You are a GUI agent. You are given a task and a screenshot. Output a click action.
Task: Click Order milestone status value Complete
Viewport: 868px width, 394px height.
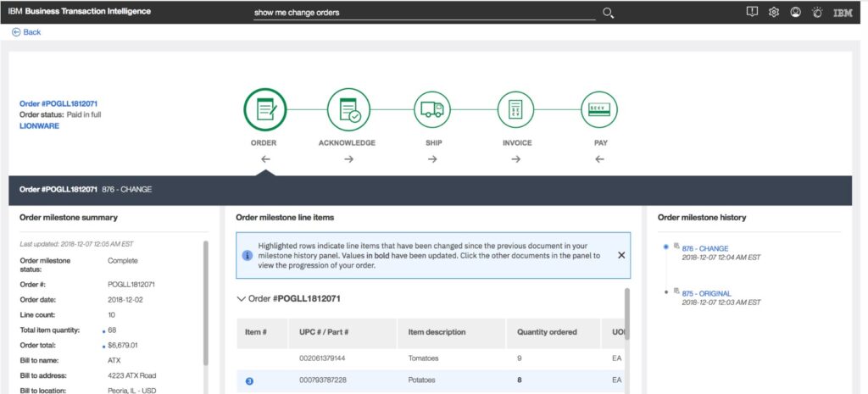pos(122,261)
